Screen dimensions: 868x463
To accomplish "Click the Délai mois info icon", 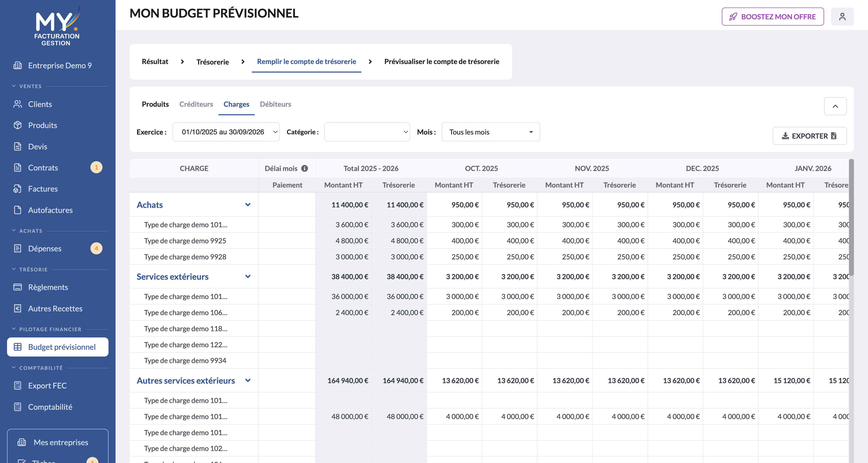I will click(304, 168).
